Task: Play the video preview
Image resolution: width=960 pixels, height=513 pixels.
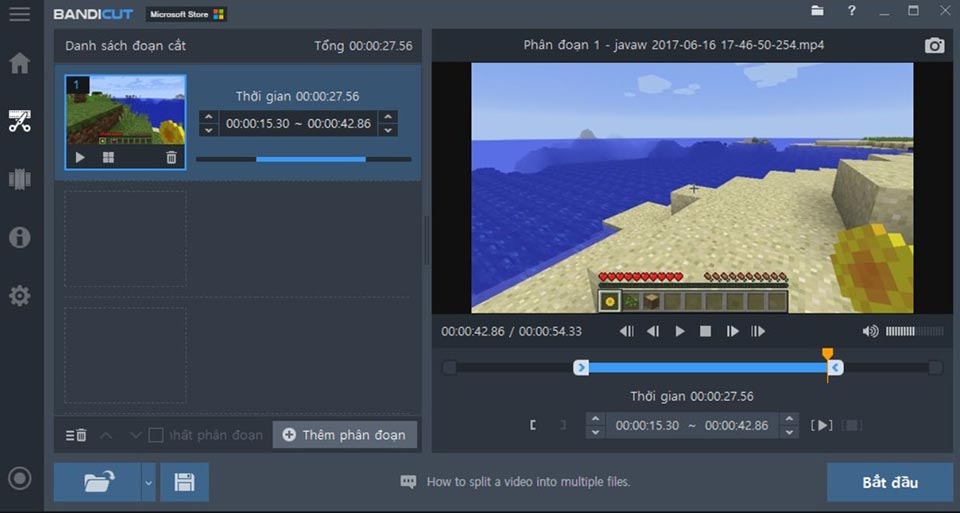Action: (x=680, y=331)
